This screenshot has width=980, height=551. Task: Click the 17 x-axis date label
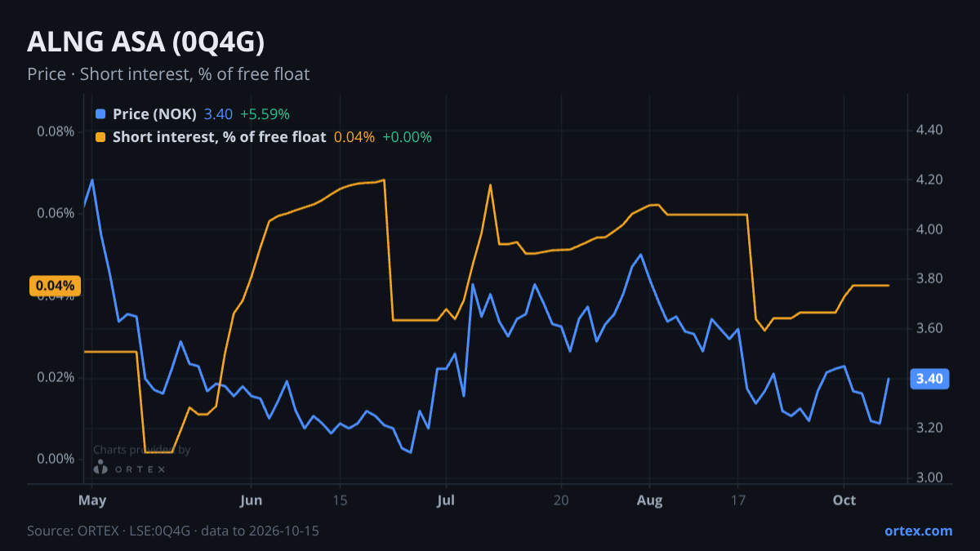[x=738, y=500]
